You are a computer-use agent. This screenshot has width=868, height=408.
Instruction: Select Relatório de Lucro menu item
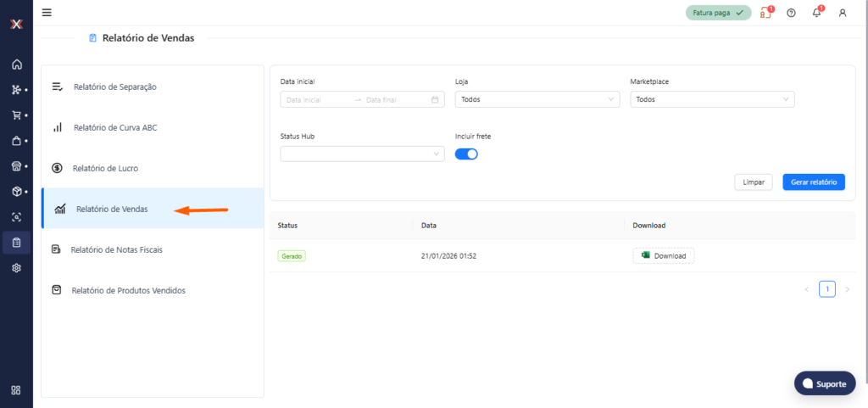click(x=105, y=168)
